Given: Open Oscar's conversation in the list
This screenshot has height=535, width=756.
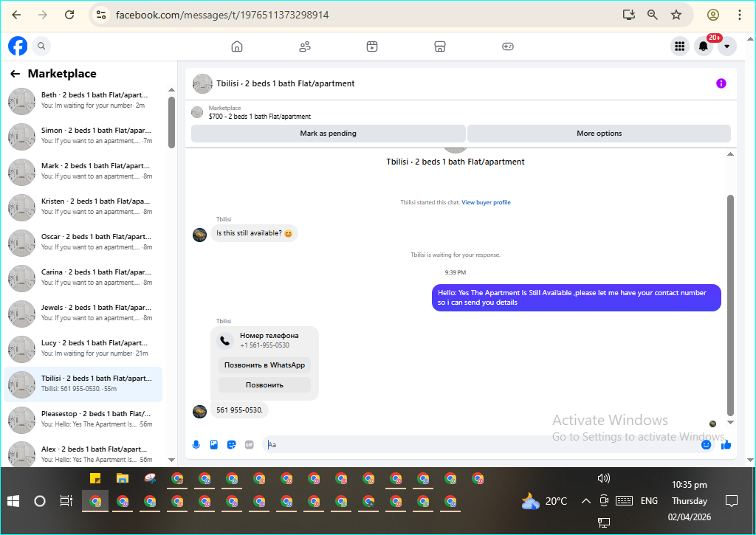Looking at the screenshot, I should pyautogui.click(x=83, y=243).
